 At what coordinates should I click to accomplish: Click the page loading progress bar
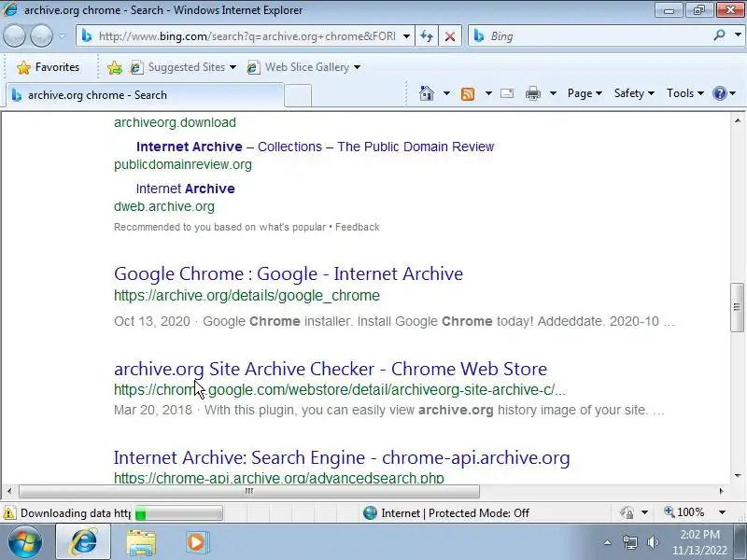178,513
